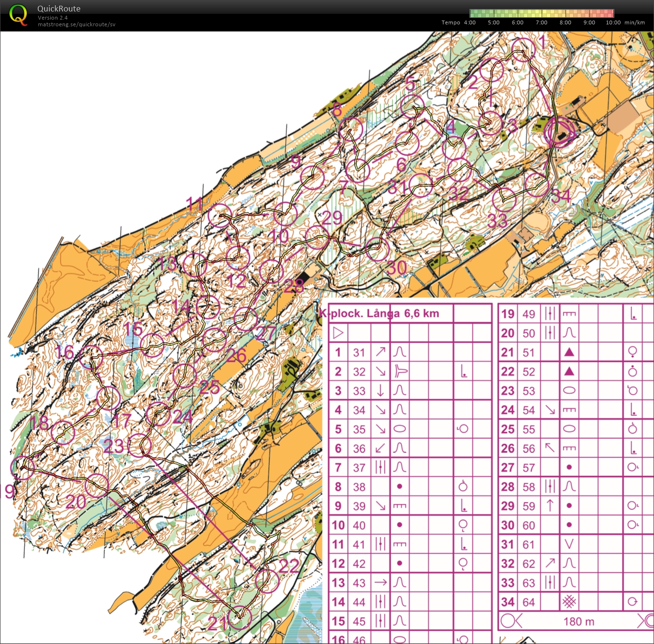Click the position symbol at end of row 10
This screenshot has height=644, width=654.
pyautogui.click(x=463, y=525)
